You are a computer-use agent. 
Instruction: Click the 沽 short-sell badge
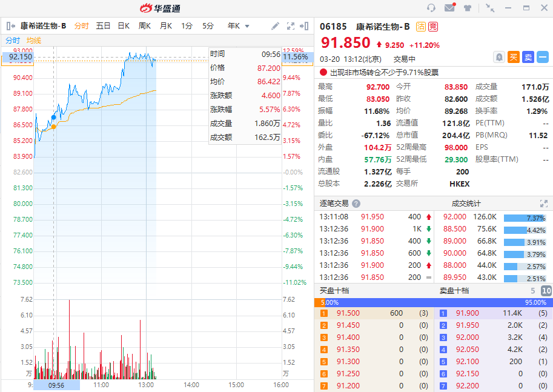click(x=420, y=27)
